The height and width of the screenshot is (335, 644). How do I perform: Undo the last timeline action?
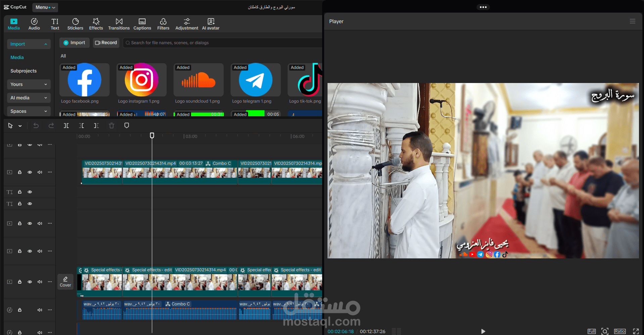pos(36,126)
